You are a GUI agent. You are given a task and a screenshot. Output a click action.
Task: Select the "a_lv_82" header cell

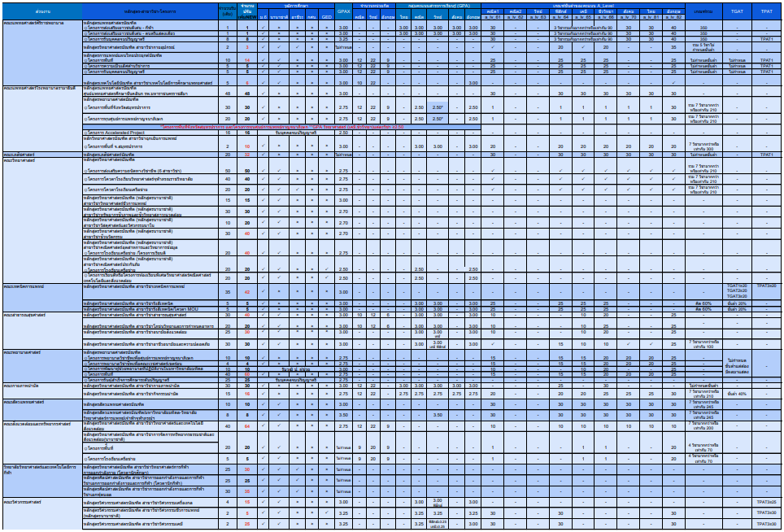tap(673, 17)
